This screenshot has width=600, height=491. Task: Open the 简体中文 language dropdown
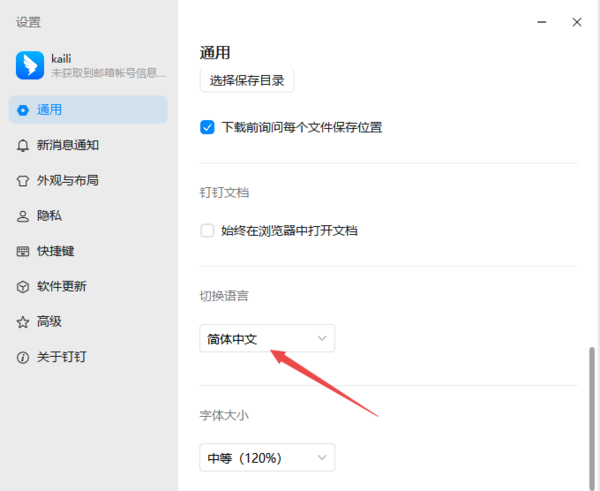tap(267, 339)
